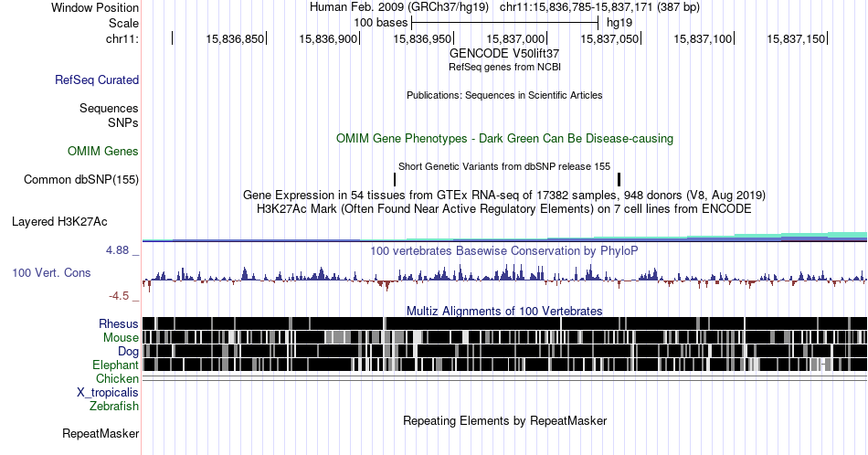Viewport: 868px width, 455px height.
Task: Click the 15,837,000 ruler label
Action: tap(515, 38)
